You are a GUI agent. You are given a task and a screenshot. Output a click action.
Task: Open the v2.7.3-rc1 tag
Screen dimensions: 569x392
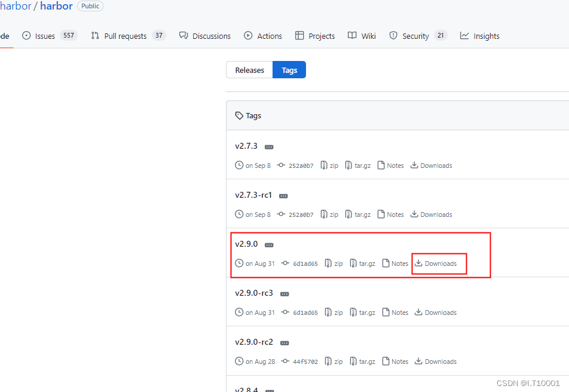pyautogui.click(x=253, y=195)
